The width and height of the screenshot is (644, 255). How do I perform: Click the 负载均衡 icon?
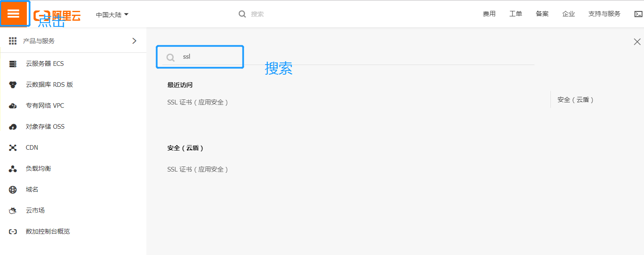[13, 169]
